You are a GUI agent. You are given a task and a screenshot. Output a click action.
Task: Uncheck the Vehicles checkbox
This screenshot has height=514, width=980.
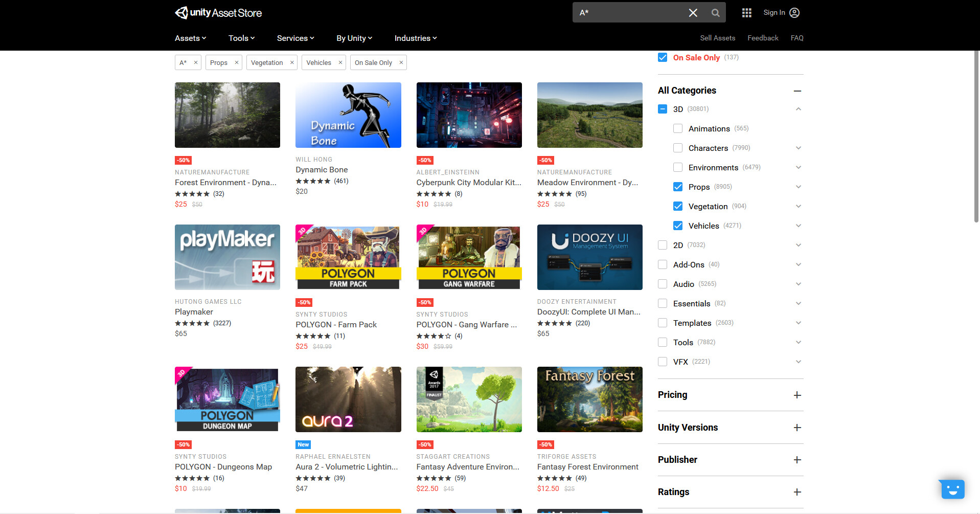pyautogui.click(x=678, y=226)
